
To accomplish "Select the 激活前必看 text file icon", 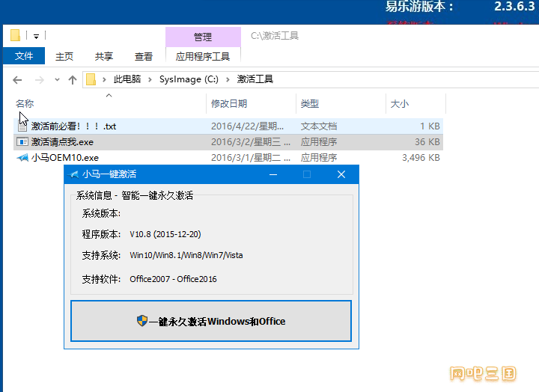I will (22, 126).
